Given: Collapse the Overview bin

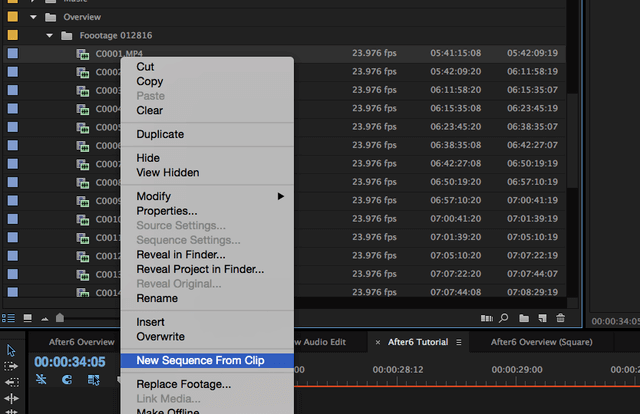Looking at the screenshot, I should 33,17.
